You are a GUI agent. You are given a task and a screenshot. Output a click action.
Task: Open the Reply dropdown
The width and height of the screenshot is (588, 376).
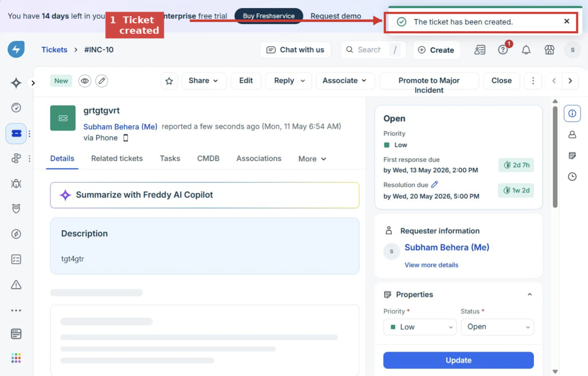[x=289, y=81]
